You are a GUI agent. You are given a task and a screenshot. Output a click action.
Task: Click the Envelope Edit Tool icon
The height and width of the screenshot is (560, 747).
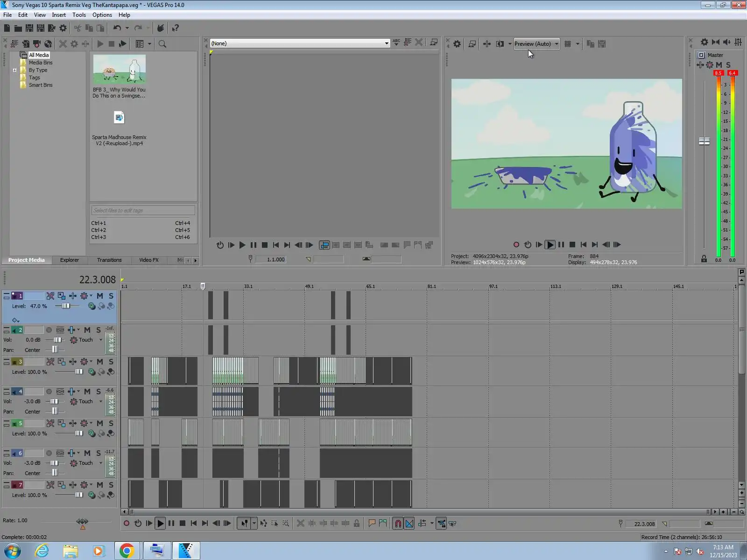coord(264,524)
